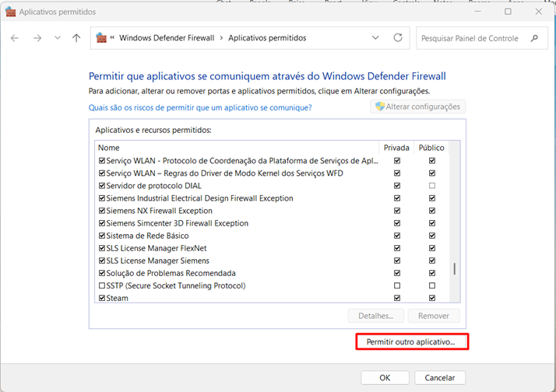Viewport: 556px width, 392px height.
Task: Click the Pesquisar Painel de Controle field
Action: point(472,38)
